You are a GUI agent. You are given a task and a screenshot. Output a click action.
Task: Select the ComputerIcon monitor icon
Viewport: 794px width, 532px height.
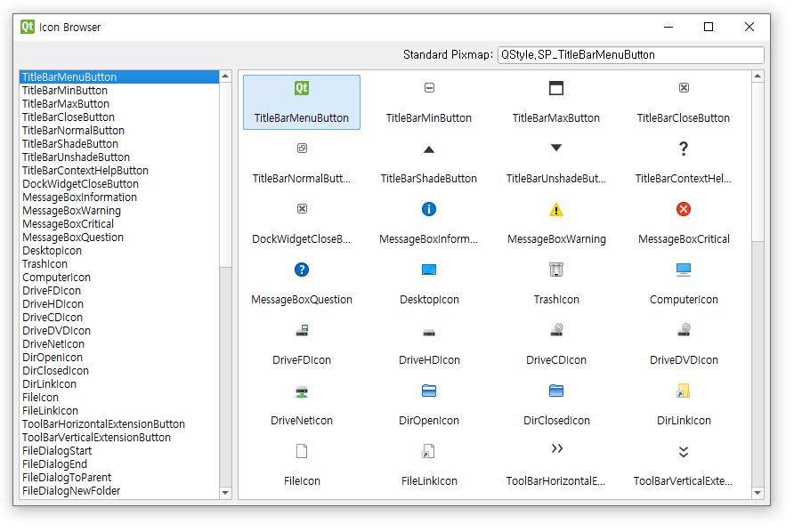point(684,270)
